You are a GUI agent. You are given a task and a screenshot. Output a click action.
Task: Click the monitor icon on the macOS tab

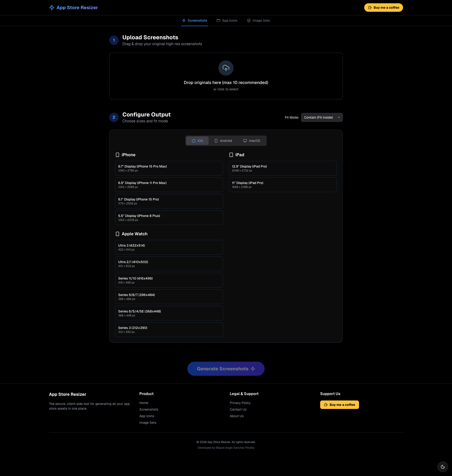[245, 141]
